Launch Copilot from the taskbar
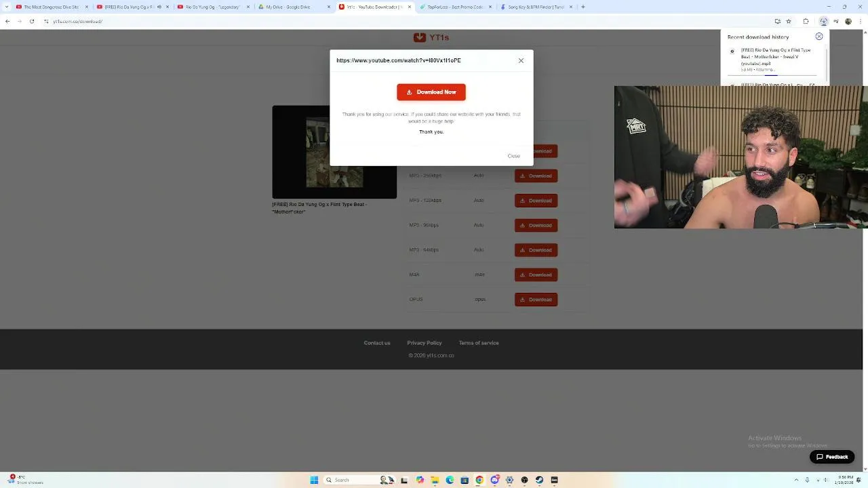 point(420,480)
